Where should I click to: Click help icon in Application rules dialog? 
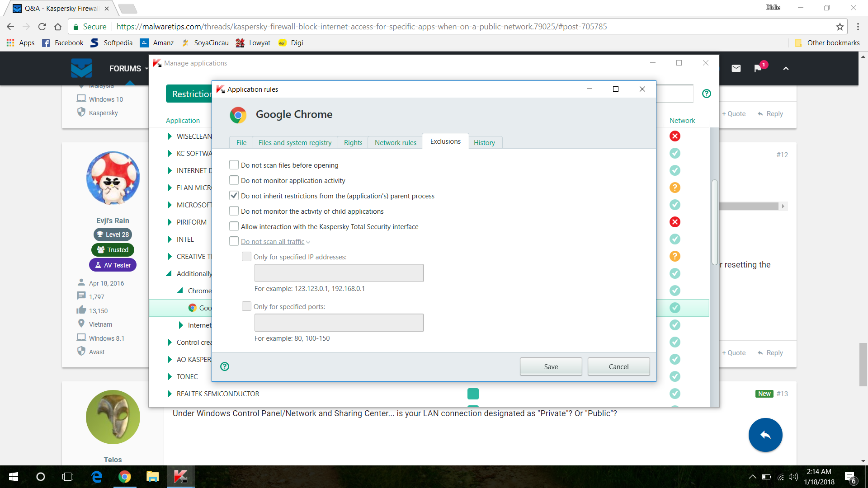click(x=225, y=366)
